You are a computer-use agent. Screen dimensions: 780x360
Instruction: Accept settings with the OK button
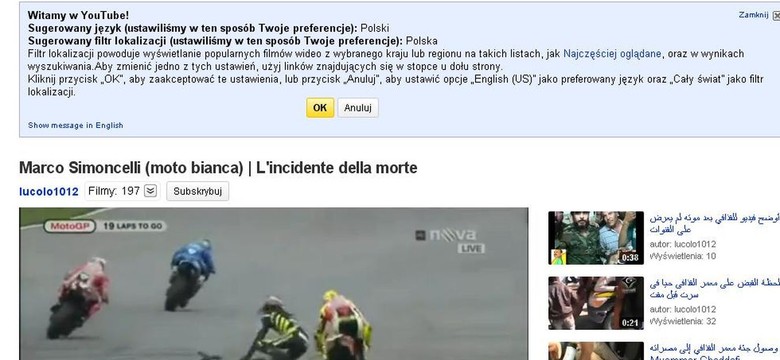pyautogui.click(x=320, y=108)
